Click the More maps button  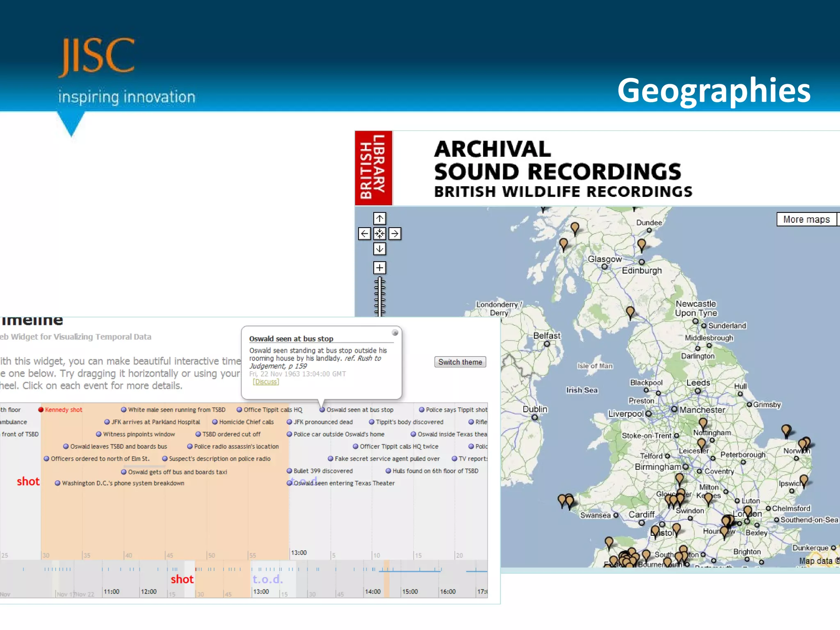pyautogui.click(x=806, y=219)
